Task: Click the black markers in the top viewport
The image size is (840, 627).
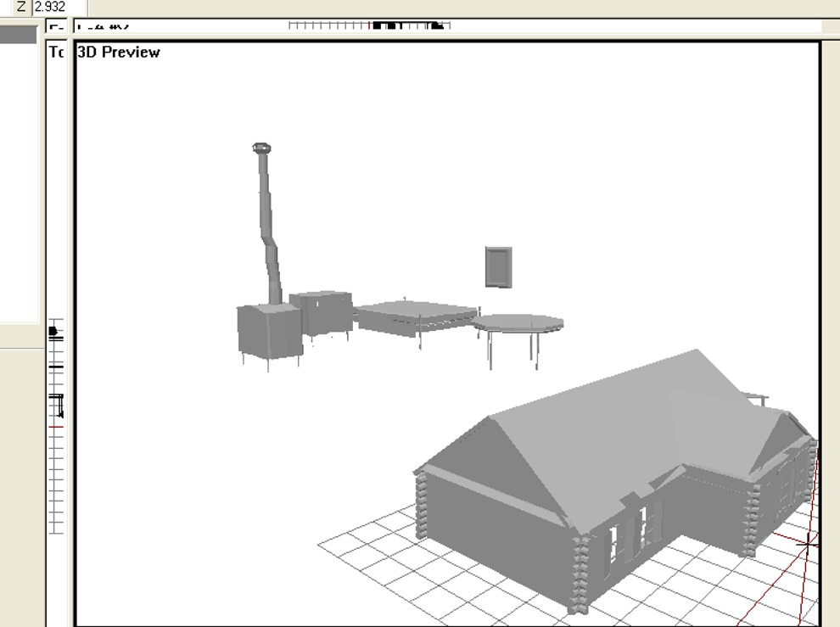Action: coord(388,26)
